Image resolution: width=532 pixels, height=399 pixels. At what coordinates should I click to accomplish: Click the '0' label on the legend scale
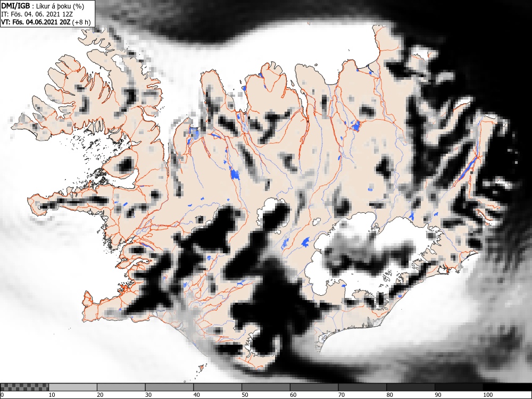pyautogui.click(x=3, y=395)
